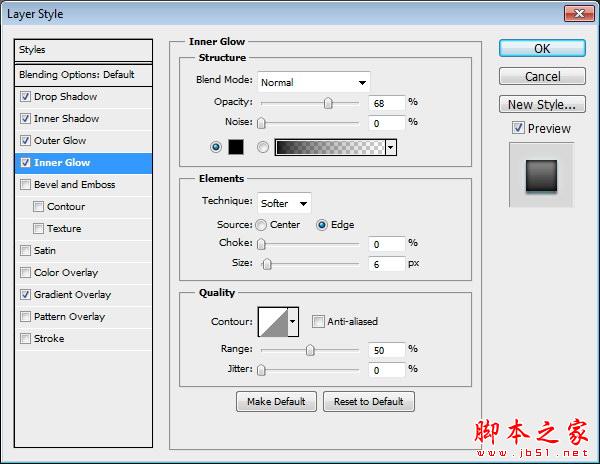Select the Bevel and Emboss label
Image resolution: width=600 pixels, height=464 pixels.
[x=75, y=184]
